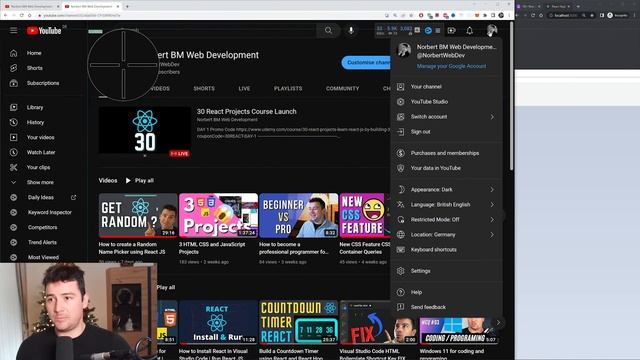Screen dimensions: 640x360
Task: Click next arrow on second video row
Action: coord(498,322)
